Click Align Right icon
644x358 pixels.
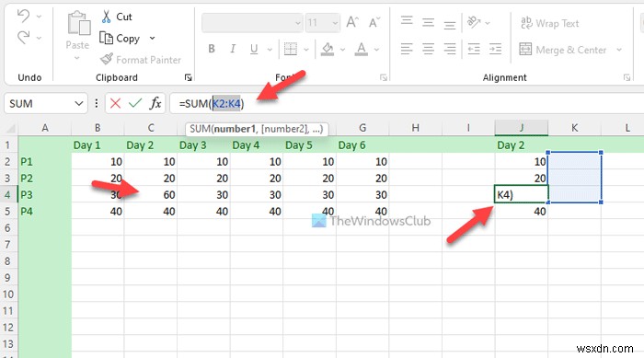coord(450,50)
